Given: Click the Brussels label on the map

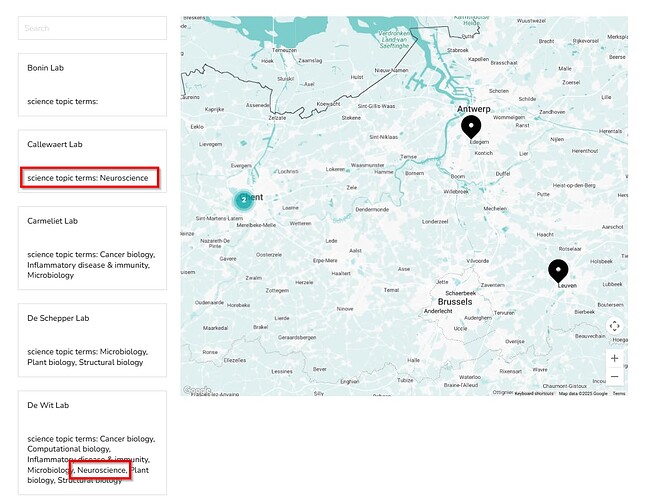Looking at the screenshot, I should coord(455,302).
